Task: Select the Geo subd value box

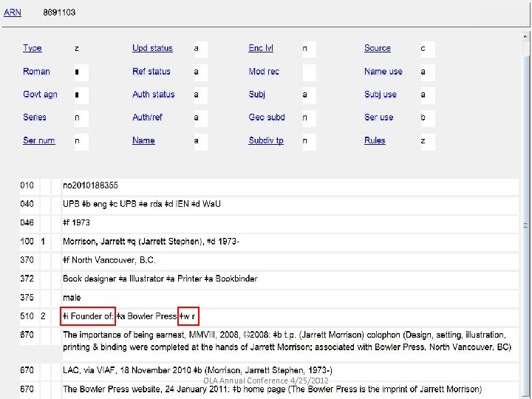Action: 309,118
